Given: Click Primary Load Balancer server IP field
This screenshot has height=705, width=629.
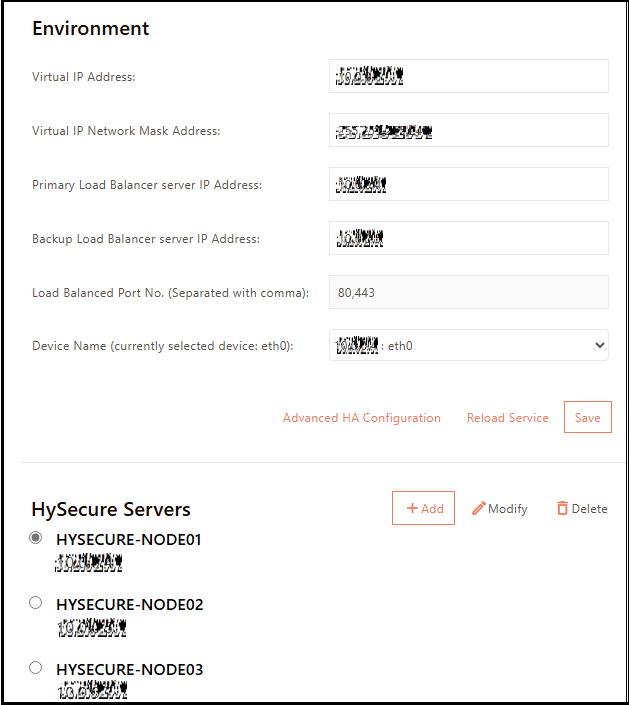Looking at the screenshot, I should (468, 184).
